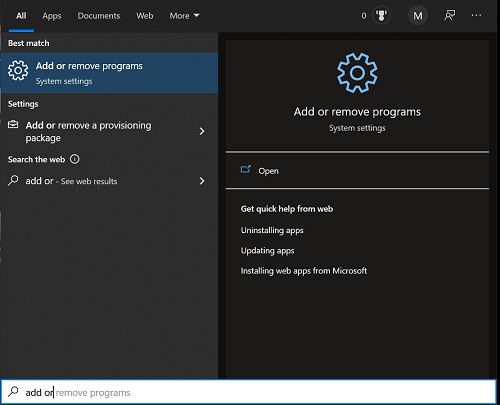500x405 pixels.
Task: Click the 'Settings' section label
Action: coord(23,104)
